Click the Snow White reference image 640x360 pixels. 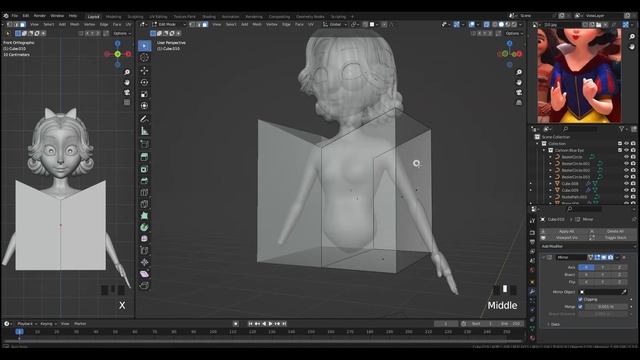(x=579, y=76)
